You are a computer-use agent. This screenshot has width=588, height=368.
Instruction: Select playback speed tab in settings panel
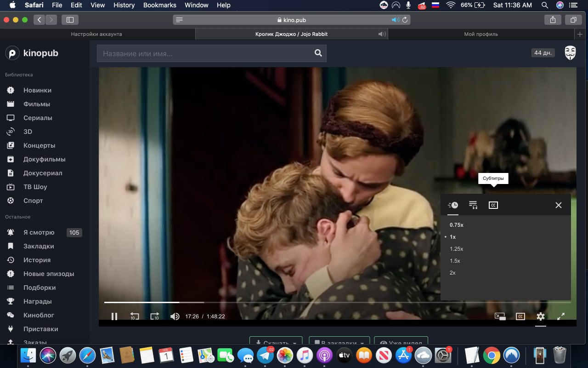(453, 205)
